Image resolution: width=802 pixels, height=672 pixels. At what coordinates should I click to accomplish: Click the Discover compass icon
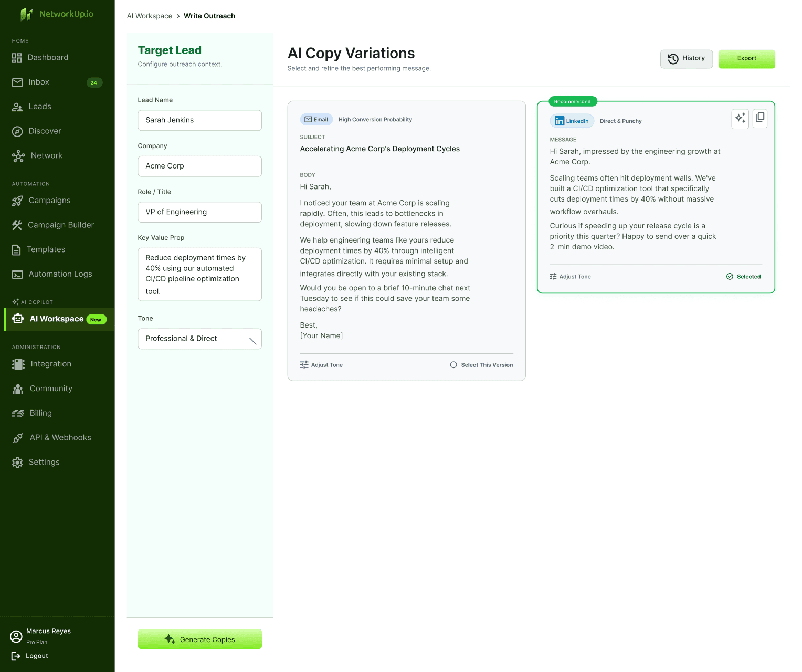point(17,131)
